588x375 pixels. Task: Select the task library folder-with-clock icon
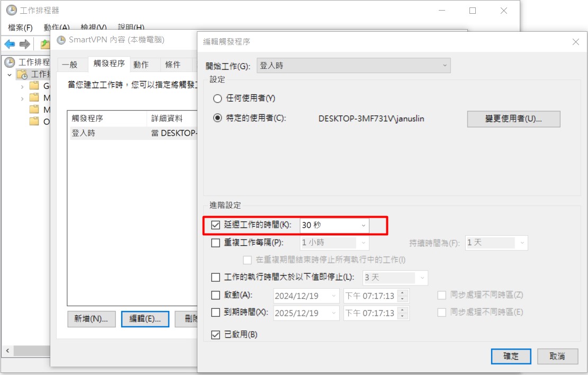(x=22, y=74)
